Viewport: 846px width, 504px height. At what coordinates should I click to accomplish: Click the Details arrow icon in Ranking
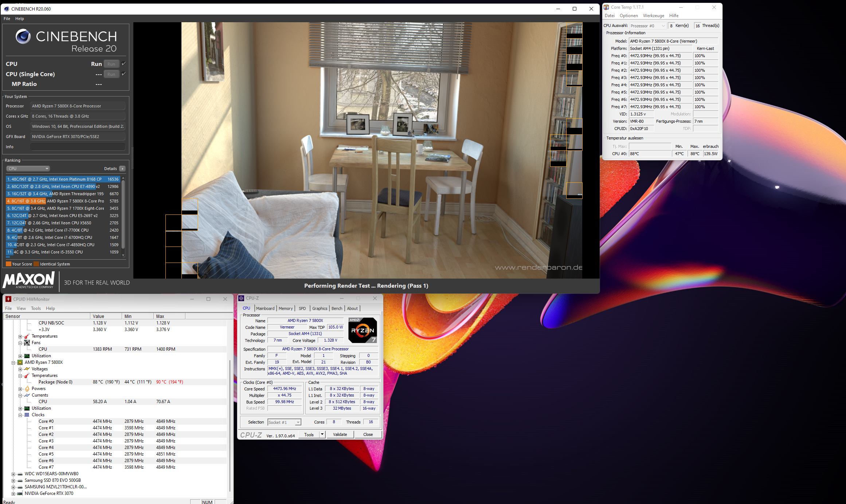(122, 169)
